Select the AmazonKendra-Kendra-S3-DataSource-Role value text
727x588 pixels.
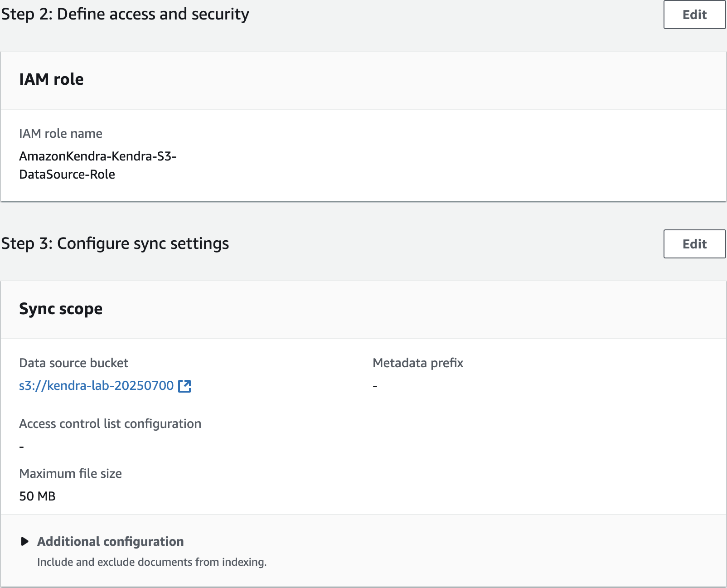coord(97,165)
